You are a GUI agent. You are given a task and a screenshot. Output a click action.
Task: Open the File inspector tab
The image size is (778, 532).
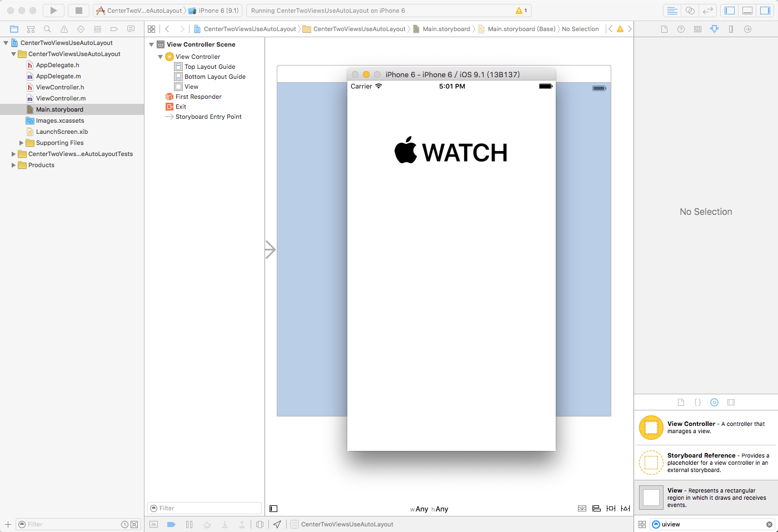pos(664,29)
